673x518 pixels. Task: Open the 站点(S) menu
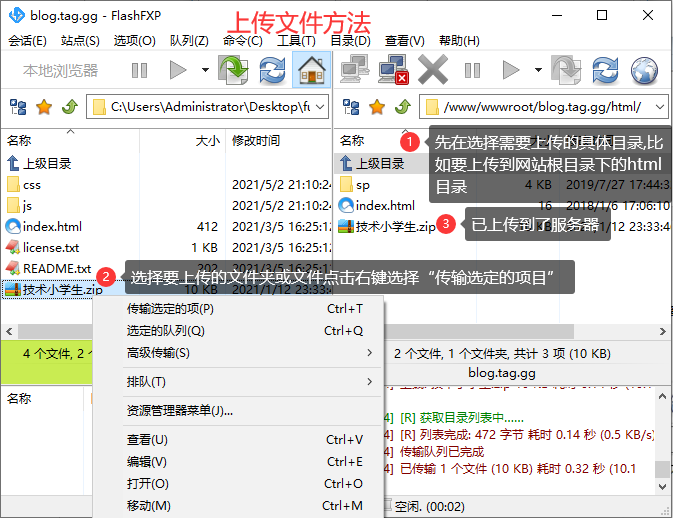click(x=80, y=41)
